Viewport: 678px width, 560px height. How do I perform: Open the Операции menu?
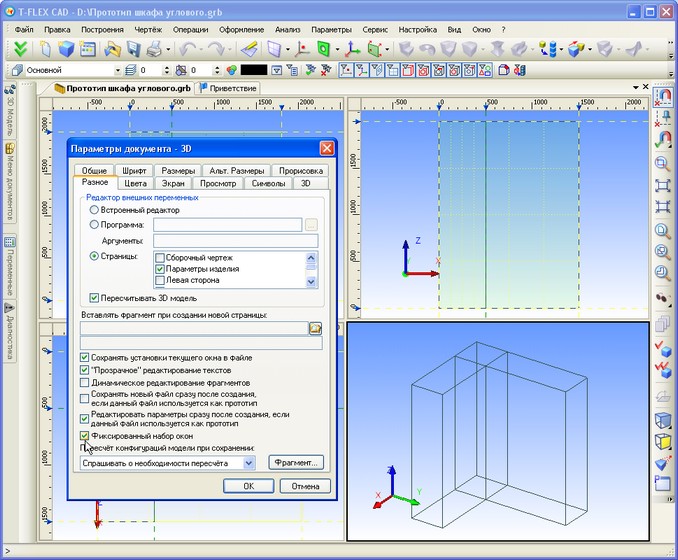pos(190,30)
